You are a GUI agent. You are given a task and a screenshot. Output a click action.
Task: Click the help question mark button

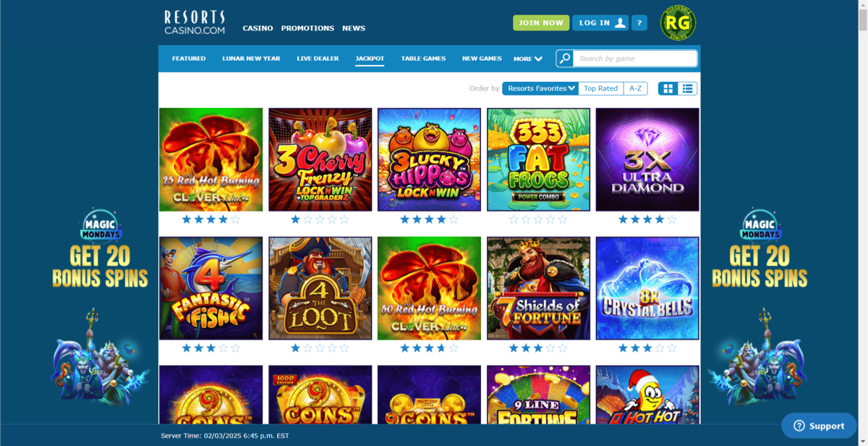pyautogui.click(x=639, y=23)
